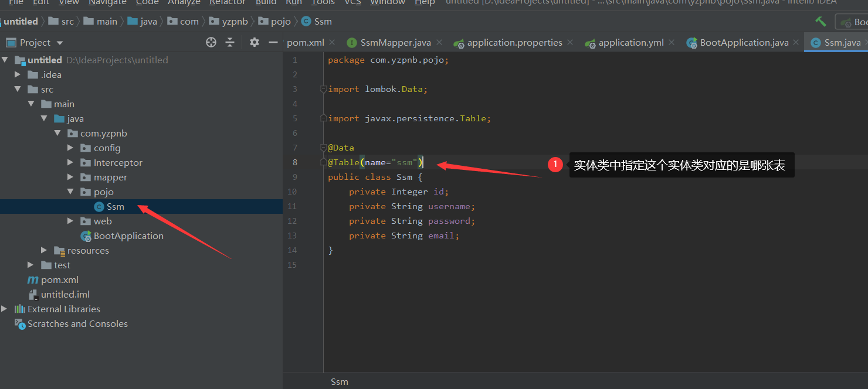Select untitled.iml file in tree
The width and height of the screenshot is (868, 389).
[x=65, y=294]
